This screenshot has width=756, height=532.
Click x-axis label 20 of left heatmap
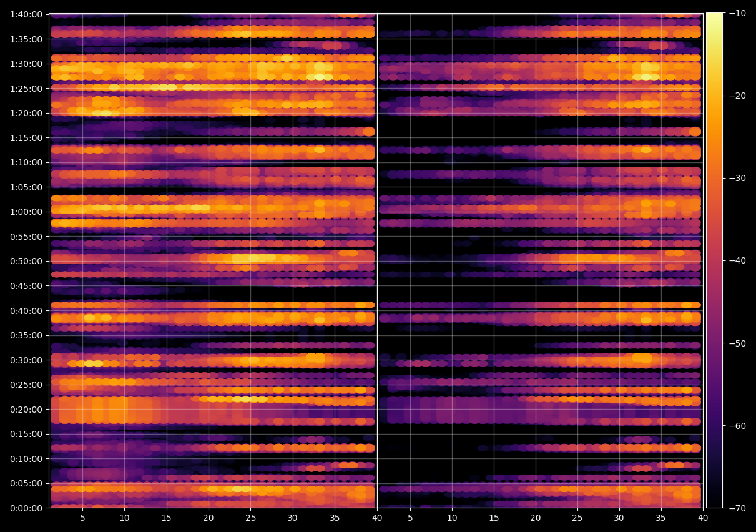click(x=209, y=518)
